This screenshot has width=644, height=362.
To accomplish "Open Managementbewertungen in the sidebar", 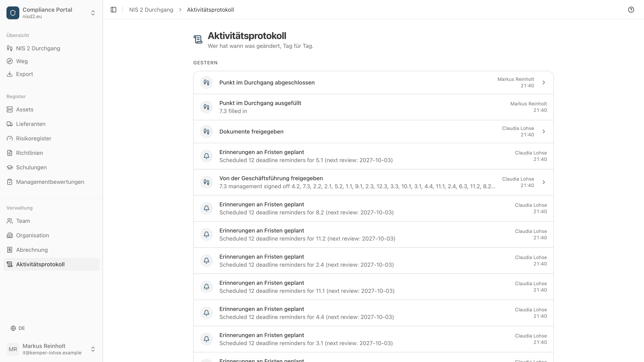I will pyautogui.click(x=51, y=182).
